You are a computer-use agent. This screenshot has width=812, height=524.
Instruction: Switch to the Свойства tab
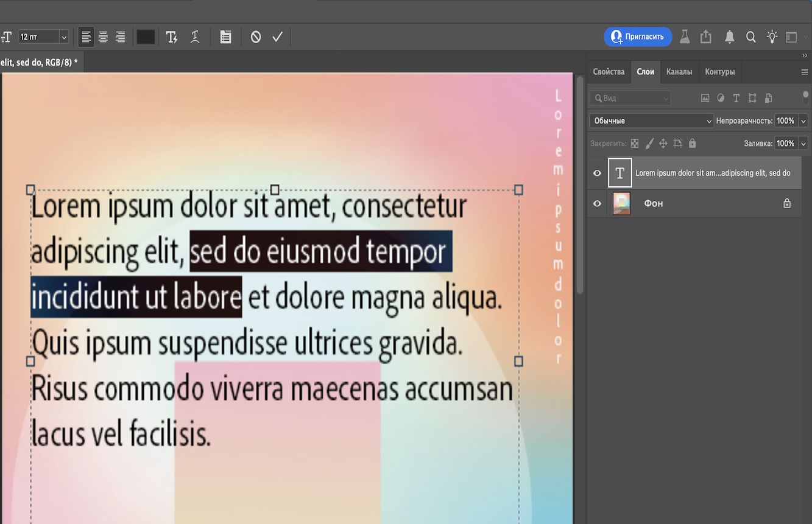click(x=608, y=72)
